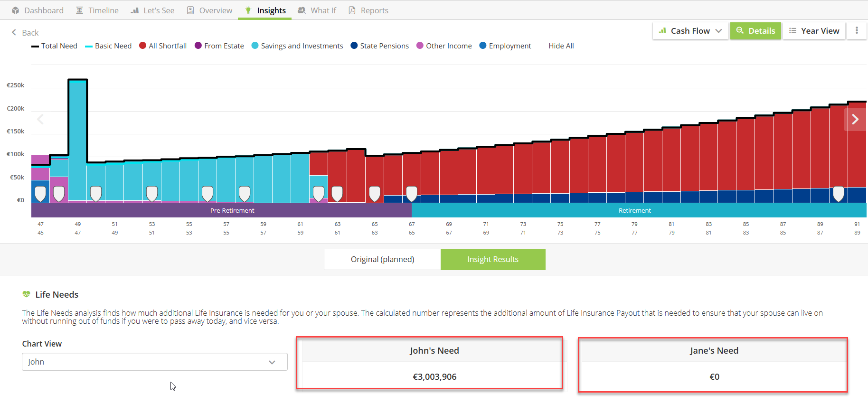This screenshot has width=868, height=404.
Task: Click the Insights lightbulb icon
Action: click(248, 10)
